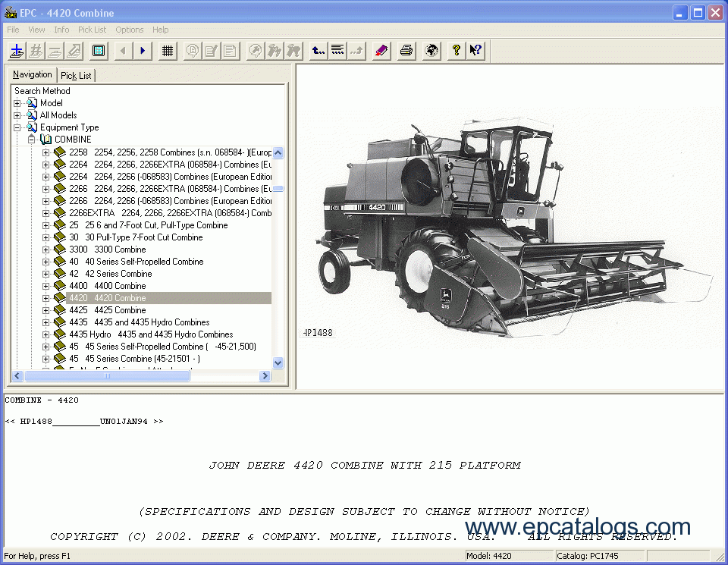Screen dimensions: 728x565
Task: Go to next page with blue right arrow
Action: (143, 51)
